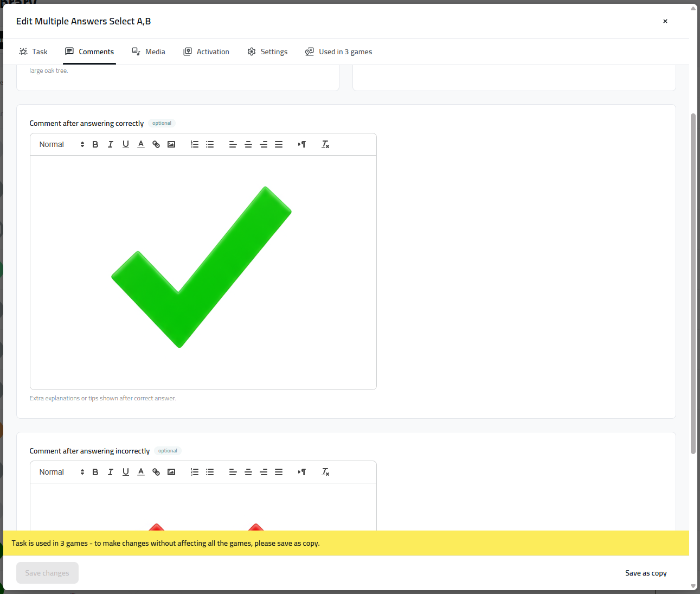
Task: Toggle underline in incorrect-answer comment editor
Action: [126, 472]
